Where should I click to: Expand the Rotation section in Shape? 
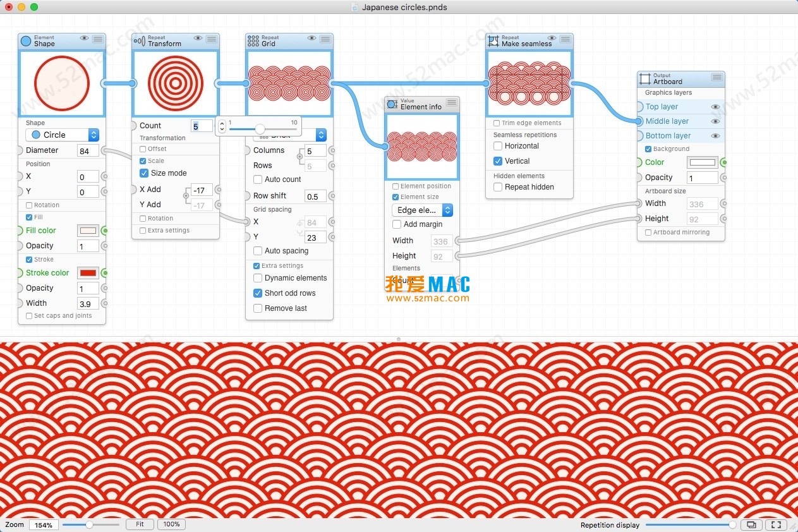pyautogui.click(x=29, y=205)
